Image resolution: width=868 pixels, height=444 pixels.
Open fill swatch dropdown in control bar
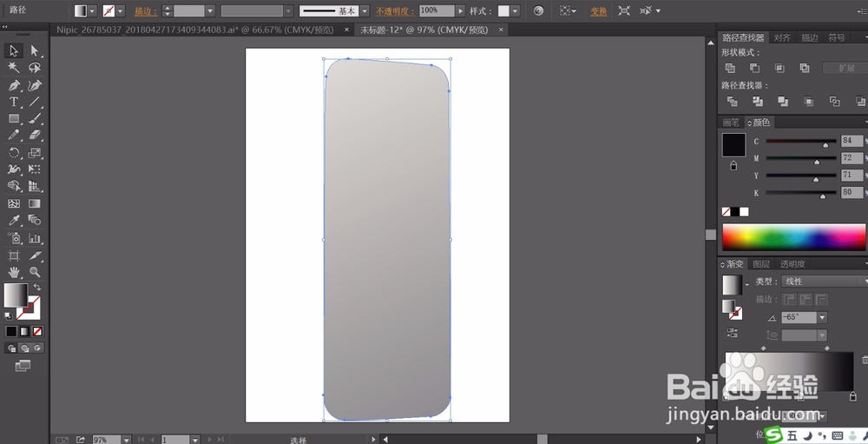point(93,10)
